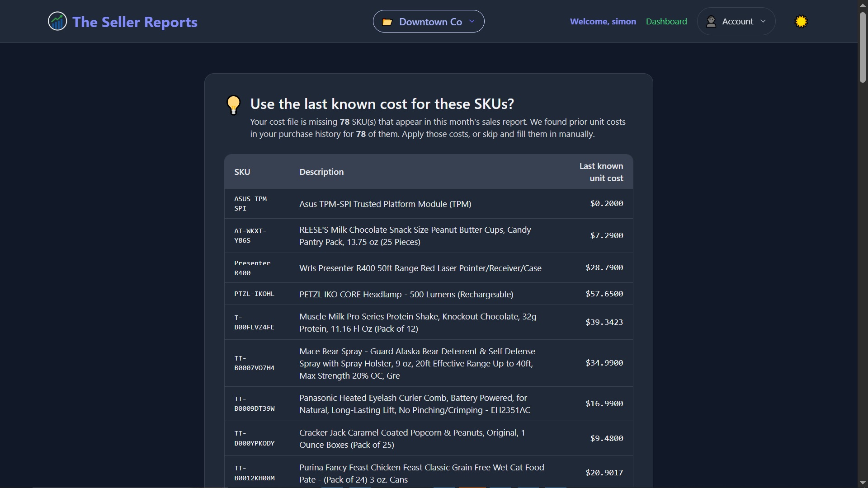Image resolution: width=868 pixels, height=488 pixels.
Task: Select the PTZL-IKOHL headlamp row
Action: pyautogui.click(x=429, y=294)
